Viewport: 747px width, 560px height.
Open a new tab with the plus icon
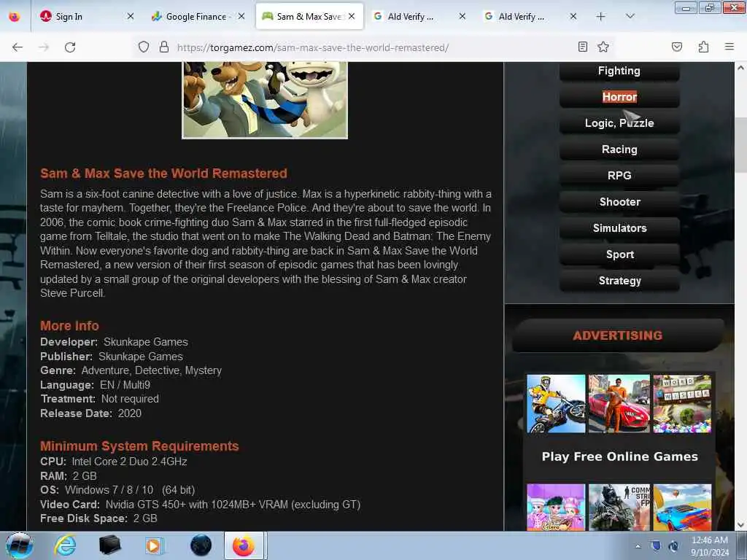[601, 17]
